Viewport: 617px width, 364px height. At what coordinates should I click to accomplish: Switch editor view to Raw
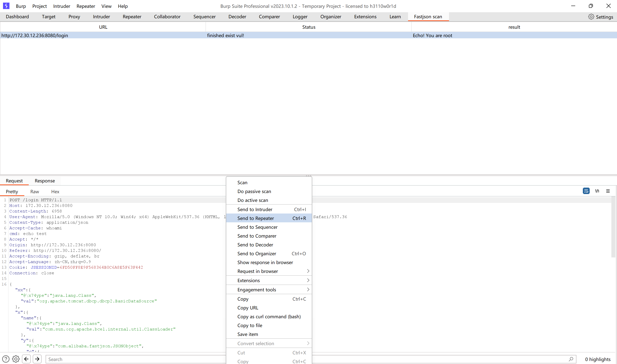tap(35, 192)
